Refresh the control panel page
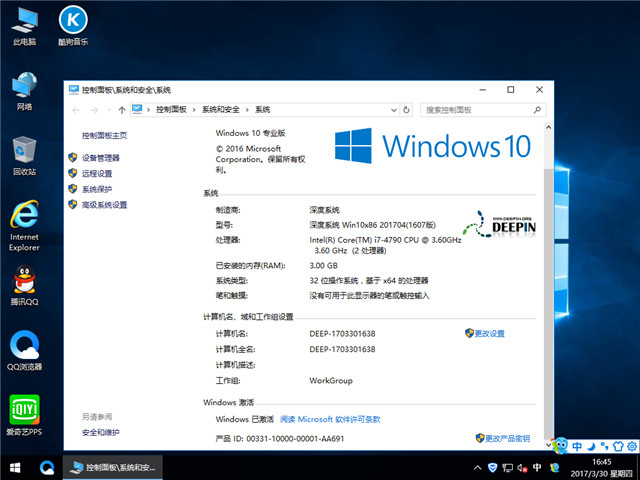Image resolution: width=640 pixels, height=480 pixels. (406, 110)
